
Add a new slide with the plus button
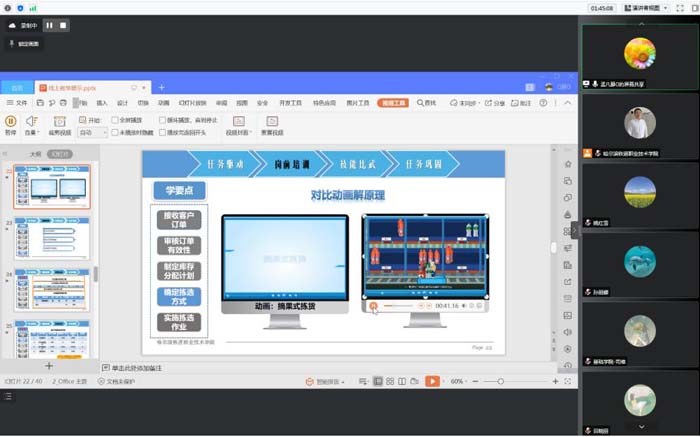[49, 366]
